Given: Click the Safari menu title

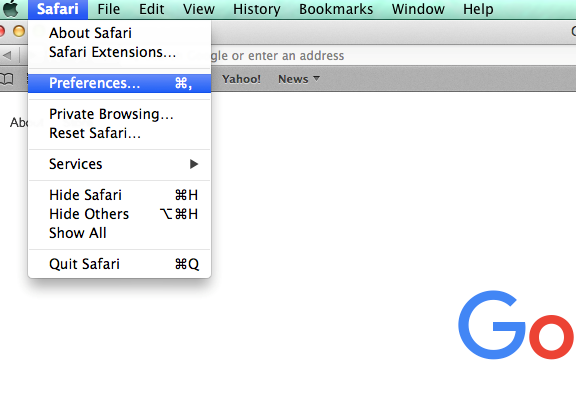Looking at the screenshot, I should click(58, 9).
